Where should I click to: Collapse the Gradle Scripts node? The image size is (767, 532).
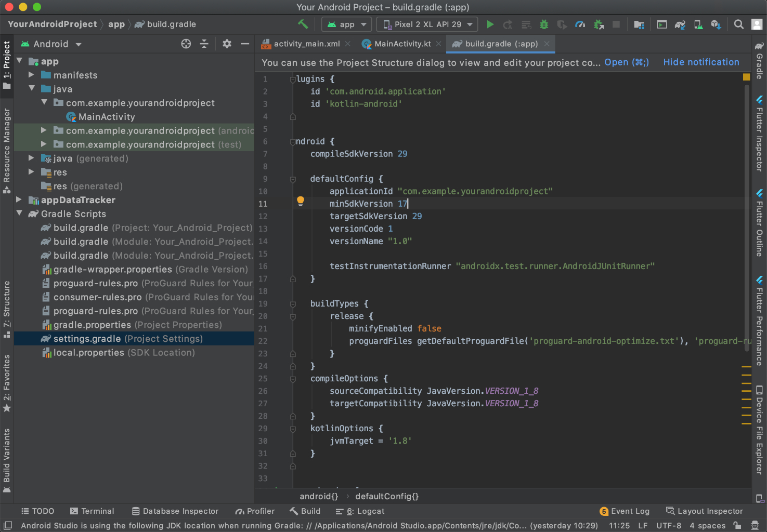click(x=20, y=213)
